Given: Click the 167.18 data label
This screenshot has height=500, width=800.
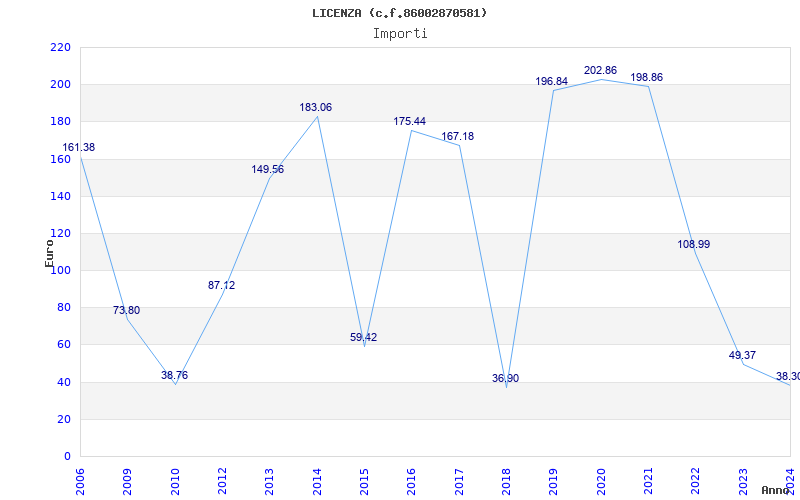Looking at the screenshot, I should click(458, 136).
